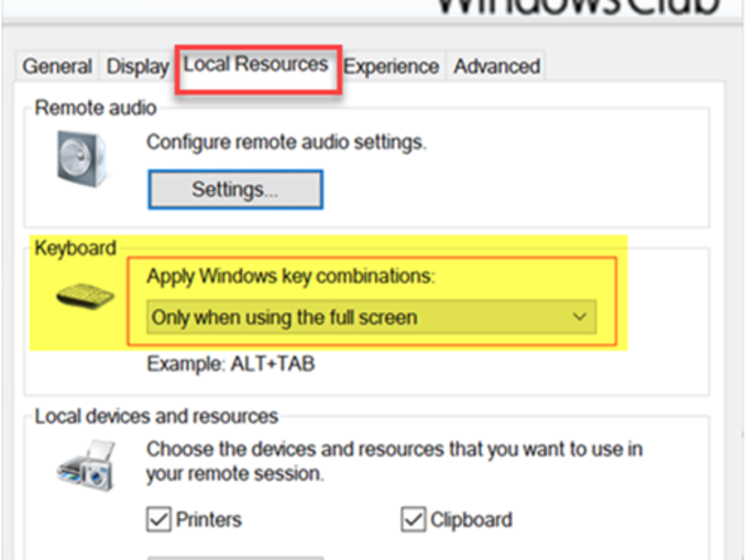747x560 pixels.
Task: Switch to the Display tab
Action: pos(138,67)
